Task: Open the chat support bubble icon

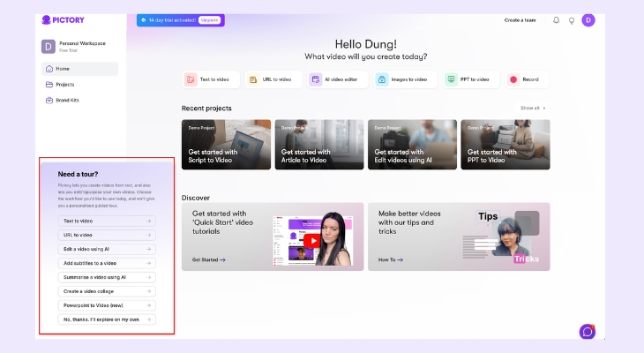Action: pyautogui.click(x=587, y=332)
